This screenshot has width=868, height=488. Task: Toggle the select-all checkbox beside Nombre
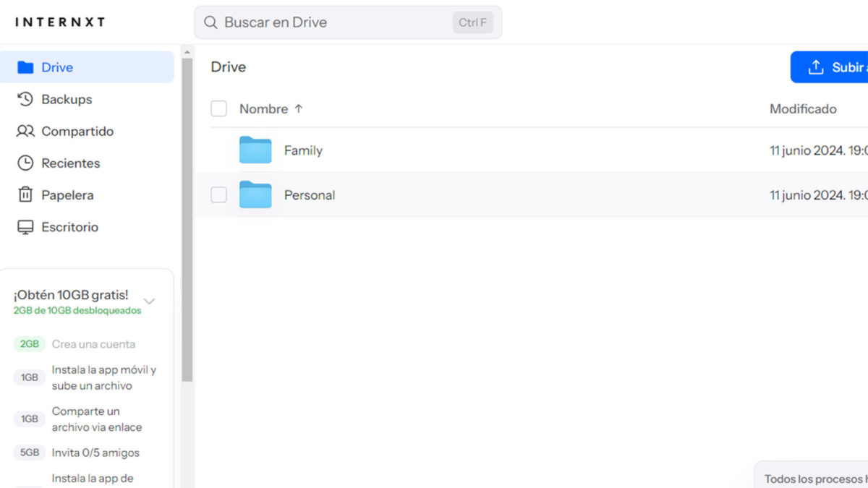click(218, 109)
